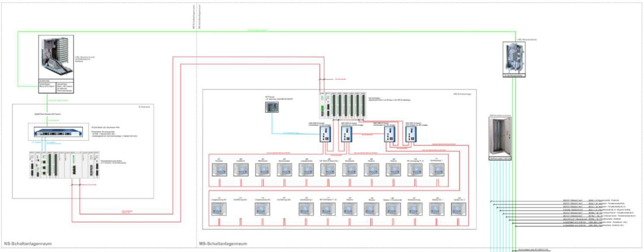
Task: Click the leftmost of the four Ethernet switches
Action: 327,134
